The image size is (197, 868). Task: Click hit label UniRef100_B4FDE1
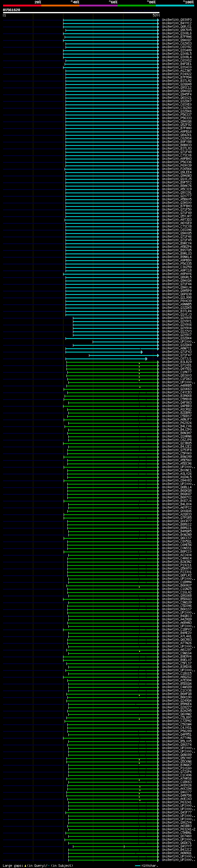pos(176,64)
